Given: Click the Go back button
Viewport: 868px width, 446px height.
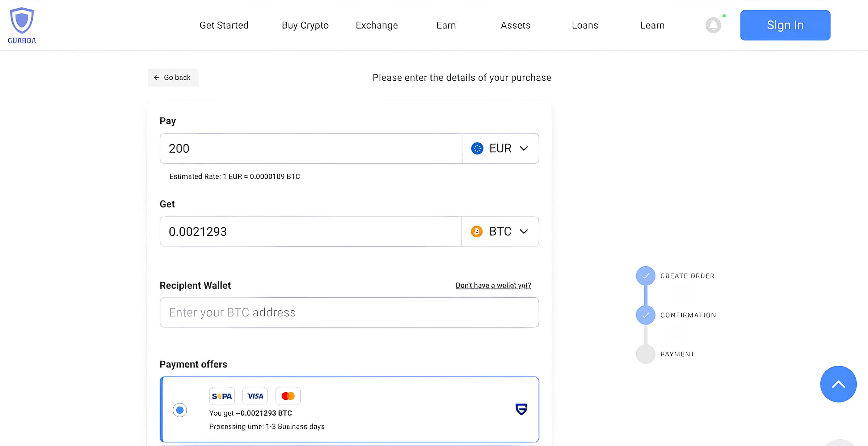Looking at the screenshot, I should [x=173, y=77].
